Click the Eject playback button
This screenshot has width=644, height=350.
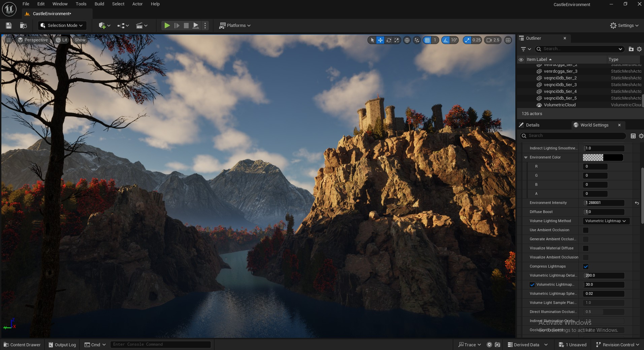195,26
